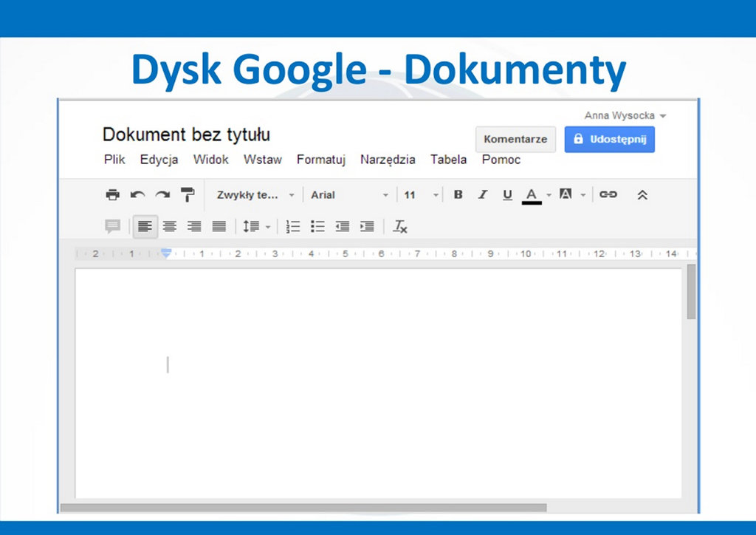Click the ruler's blue indent marker
Viewport: 756px width, 535px height.
tap(166, 253)
